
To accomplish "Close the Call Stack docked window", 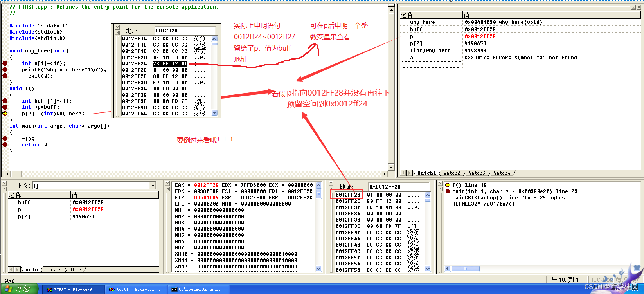I will [440, 184].
